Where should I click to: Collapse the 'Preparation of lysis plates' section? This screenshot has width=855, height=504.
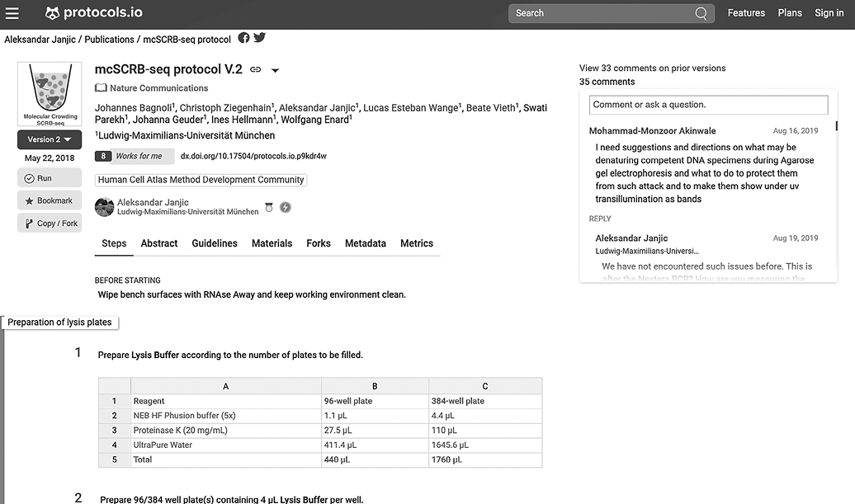(60, 323)
